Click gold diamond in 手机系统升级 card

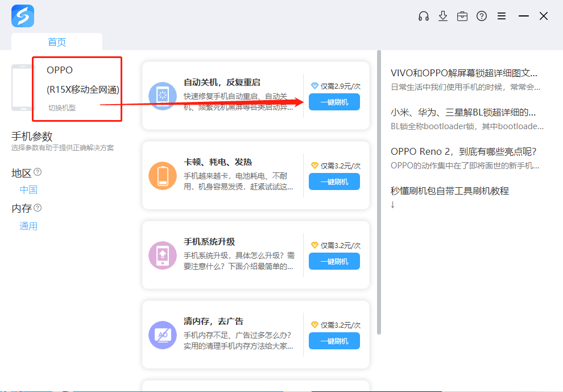314,245
